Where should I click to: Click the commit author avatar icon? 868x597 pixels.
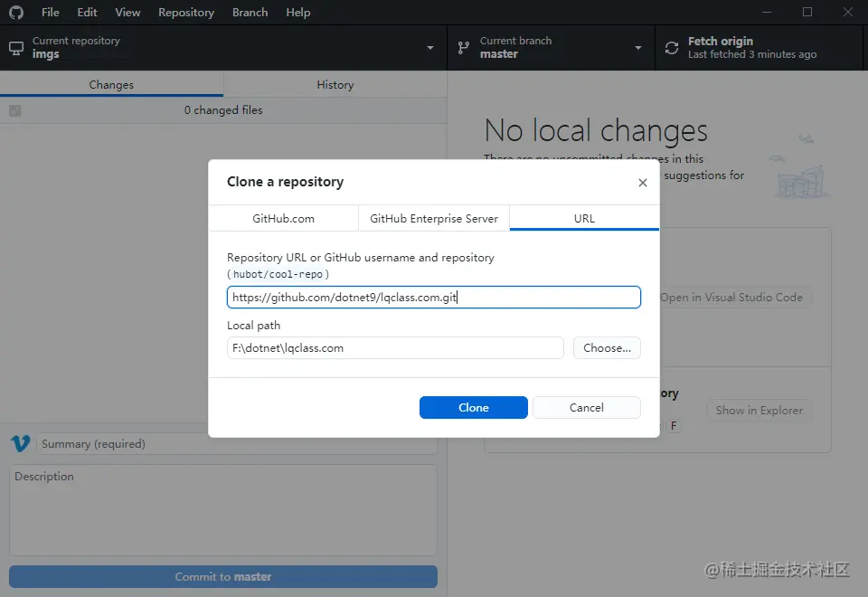point(21,443)
